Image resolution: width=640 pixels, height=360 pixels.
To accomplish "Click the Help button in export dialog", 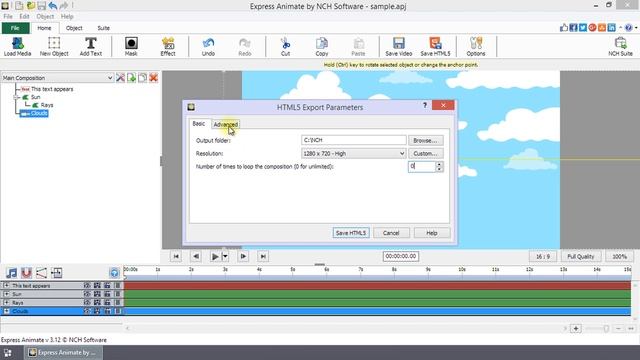I will point(432,233).
